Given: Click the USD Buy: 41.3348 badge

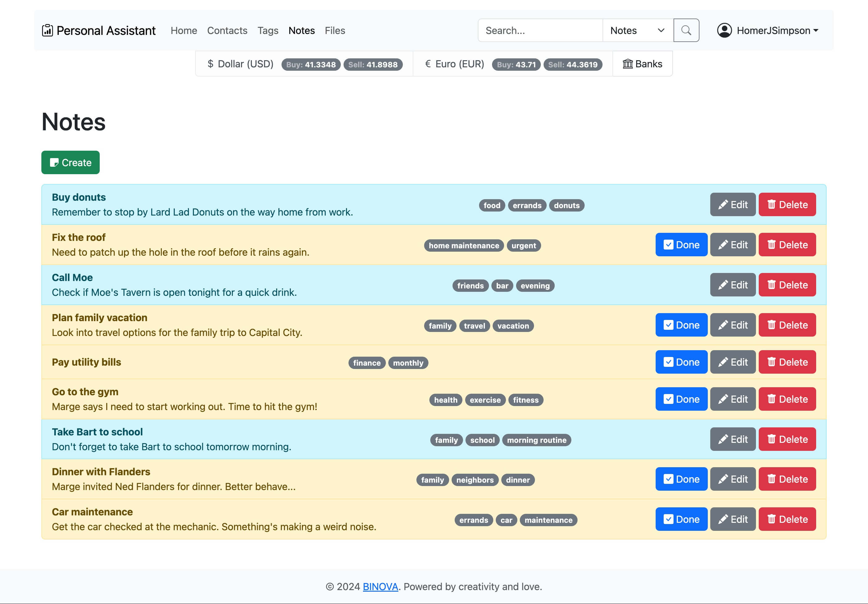Looking at the screenshot, I should [311, 65].
